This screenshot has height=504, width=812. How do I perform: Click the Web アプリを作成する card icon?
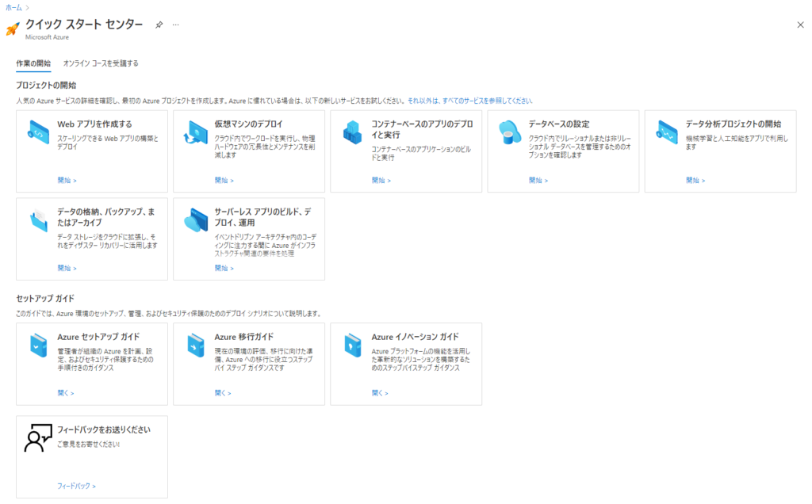[x=38, y=132]
